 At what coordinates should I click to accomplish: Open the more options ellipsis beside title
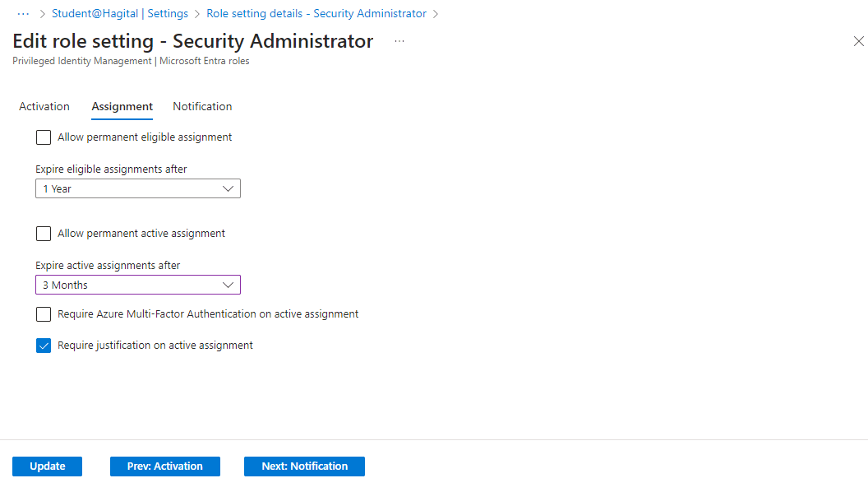point(399,41)
